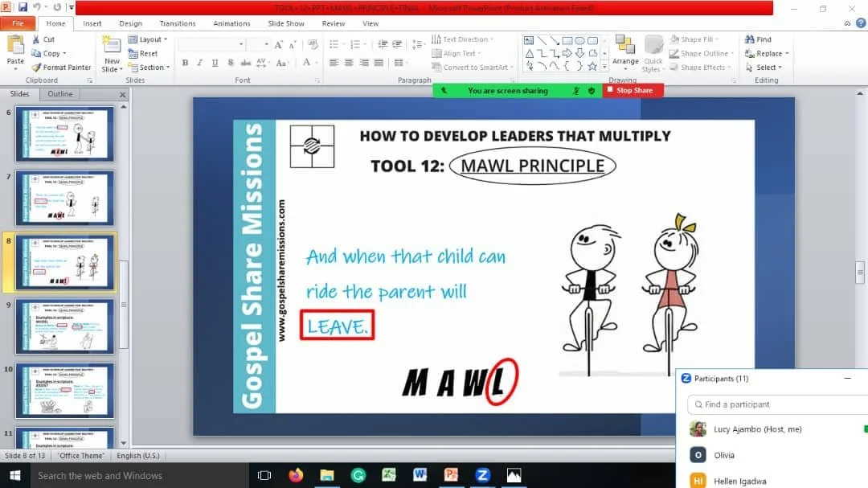The image size is (868, 488).
Task: Increase the font size
Action: coord(278,44)
